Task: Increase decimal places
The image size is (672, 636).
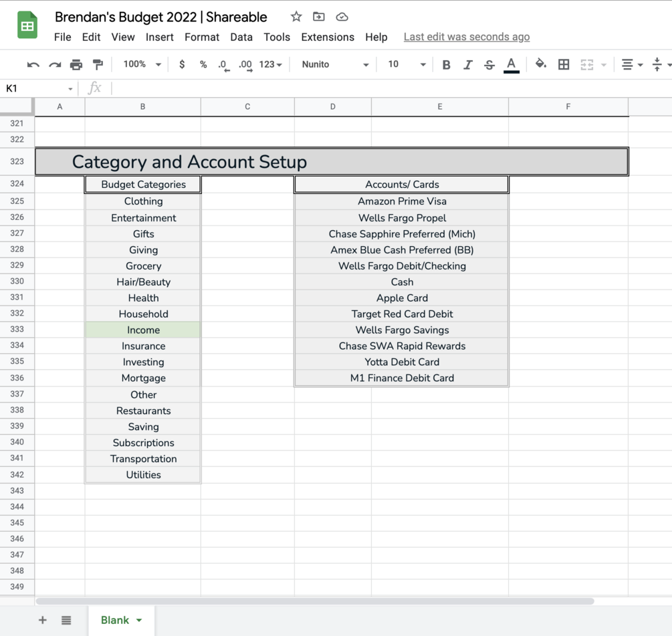Action: (x=245, y=65)
